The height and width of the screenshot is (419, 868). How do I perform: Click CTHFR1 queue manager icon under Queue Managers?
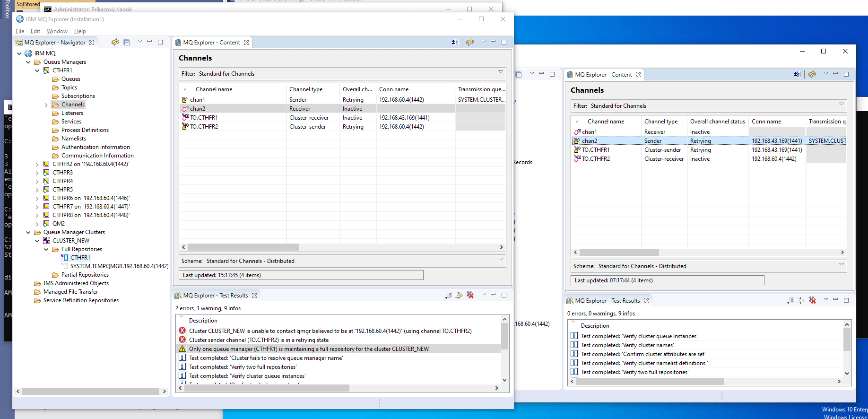(x=46, y=70)
